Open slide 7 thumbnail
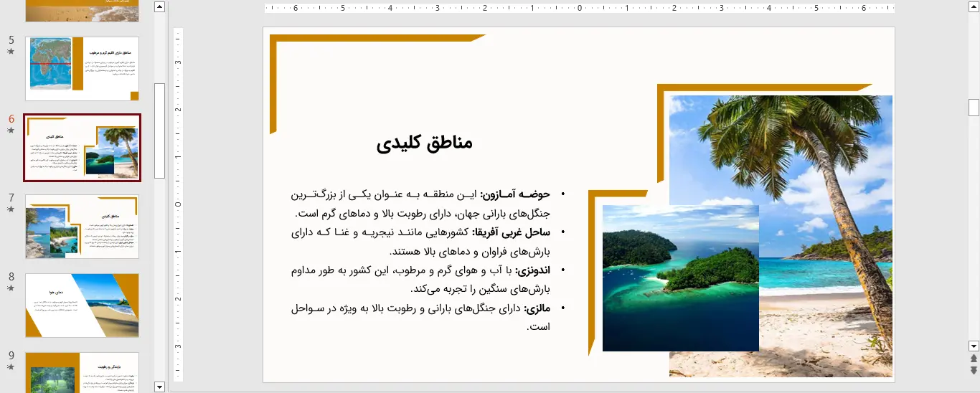Viewport: 980px width, 393px height. click(x=83, y=227)
